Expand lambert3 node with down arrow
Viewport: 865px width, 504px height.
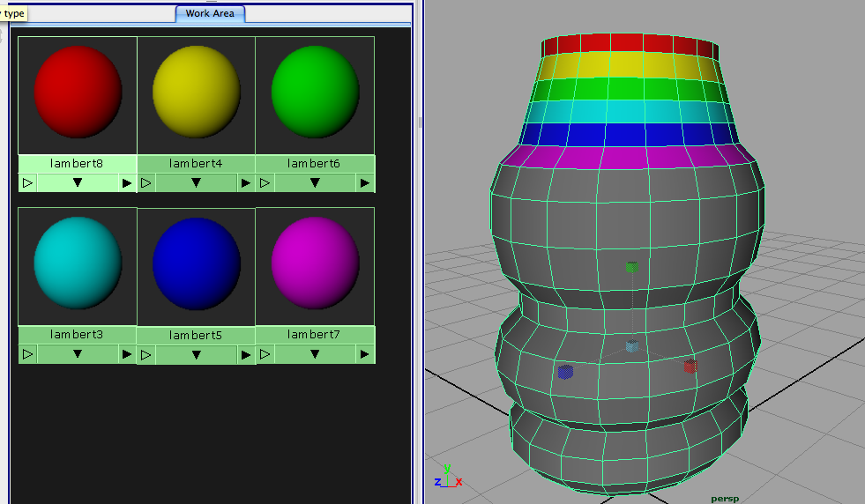(x=78, y=354)
